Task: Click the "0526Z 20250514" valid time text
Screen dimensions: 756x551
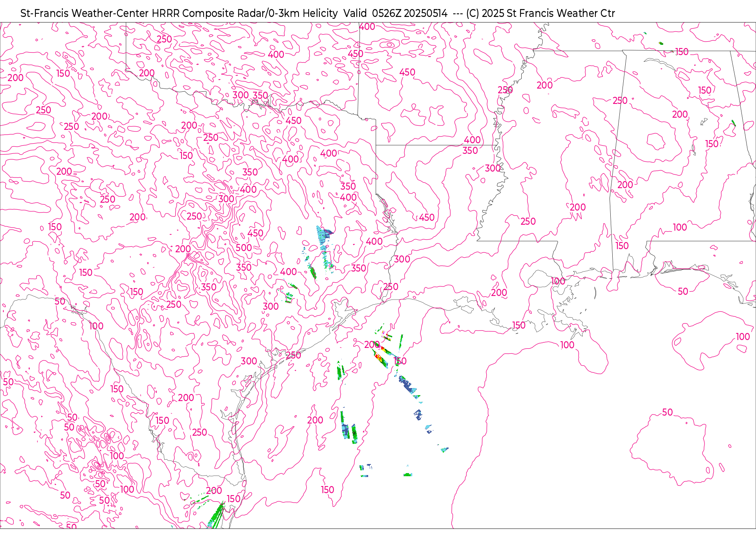Action: point(409,13)
